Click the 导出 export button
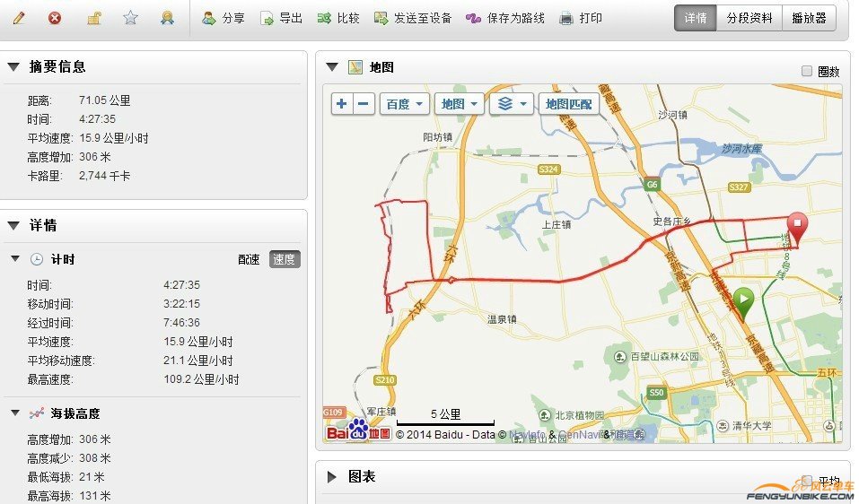The width and height of the screenshot is (859, 504). [281, 18]
